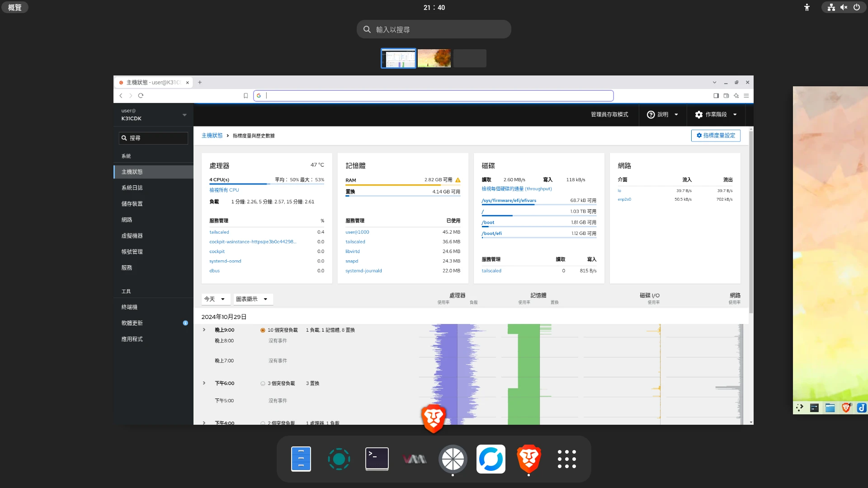Select 系統日誌 in the sidebar
This screenshot has width=868, height=488.
click(x=132, y=188)
